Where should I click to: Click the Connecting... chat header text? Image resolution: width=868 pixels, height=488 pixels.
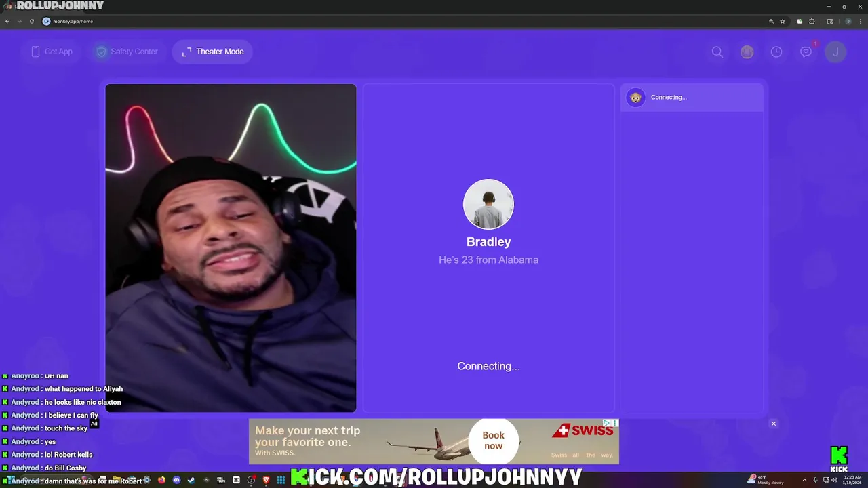pyautogui.click(x=669, y=97)
